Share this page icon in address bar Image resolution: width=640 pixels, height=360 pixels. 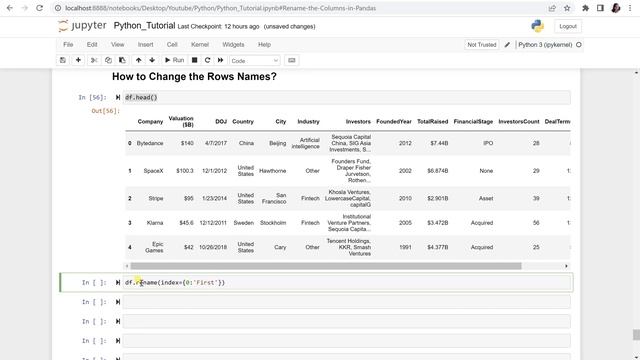click(x=552, y=8)
